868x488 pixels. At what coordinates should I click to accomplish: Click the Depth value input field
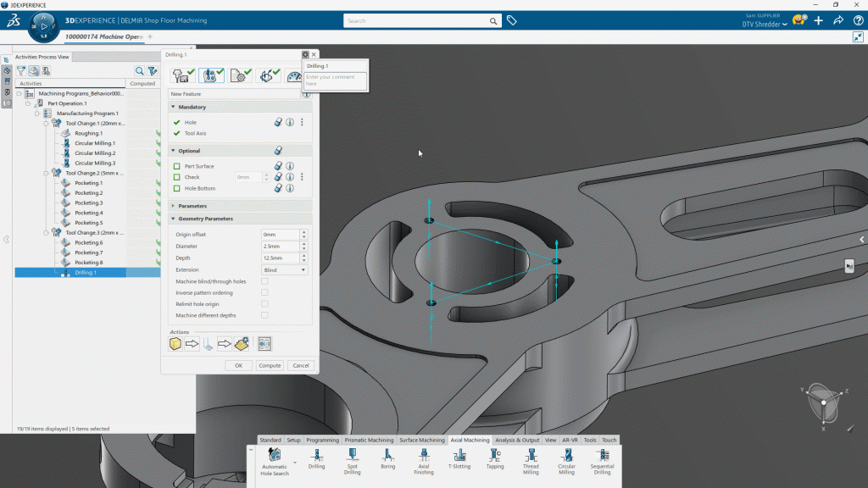279,258
